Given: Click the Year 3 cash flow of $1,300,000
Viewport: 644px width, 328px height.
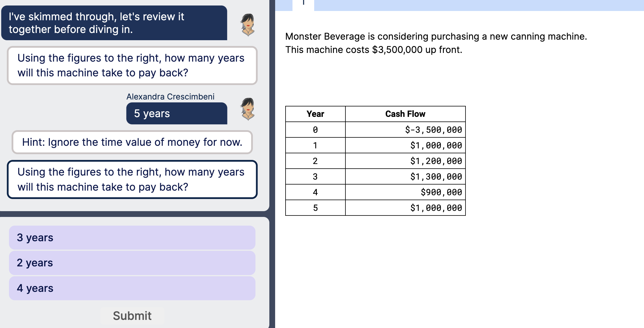Looking at the screenshot, I should click(x=435, y=176).
